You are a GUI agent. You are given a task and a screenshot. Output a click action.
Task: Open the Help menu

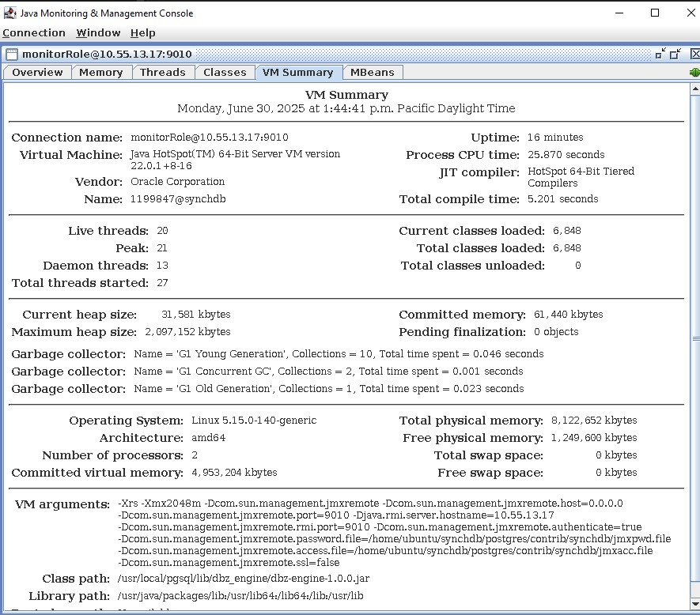click(142, 32)
